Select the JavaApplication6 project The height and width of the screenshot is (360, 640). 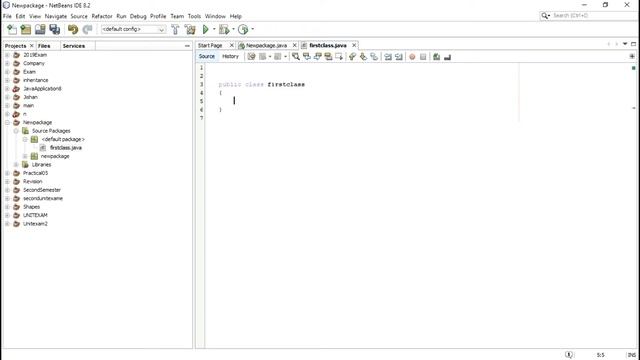[42, 89]
